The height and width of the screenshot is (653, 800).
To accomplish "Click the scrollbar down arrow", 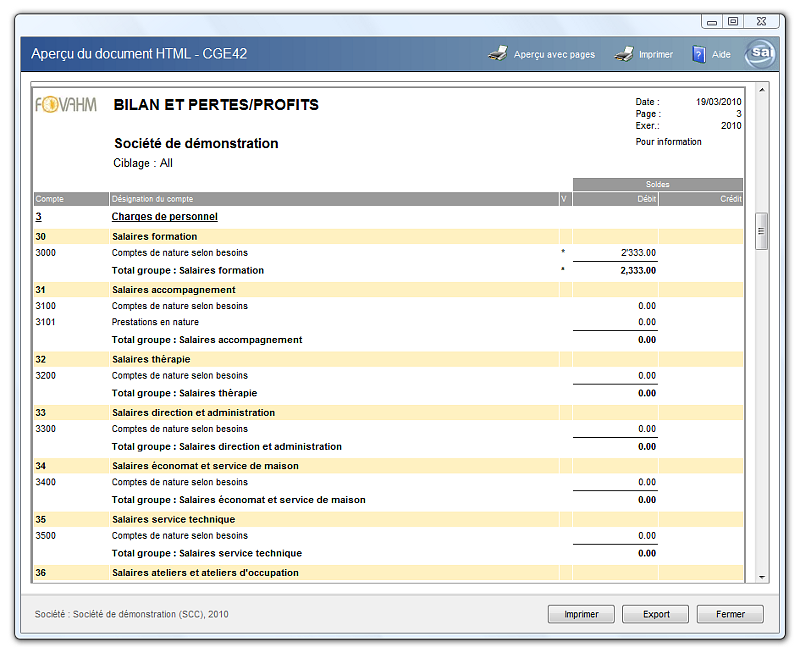I will pos(762,577).
